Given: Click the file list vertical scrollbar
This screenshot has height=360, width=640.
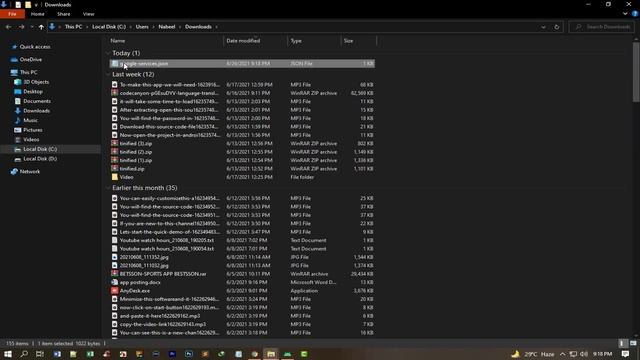Looking at the screenshot, I should coord(636,72).
